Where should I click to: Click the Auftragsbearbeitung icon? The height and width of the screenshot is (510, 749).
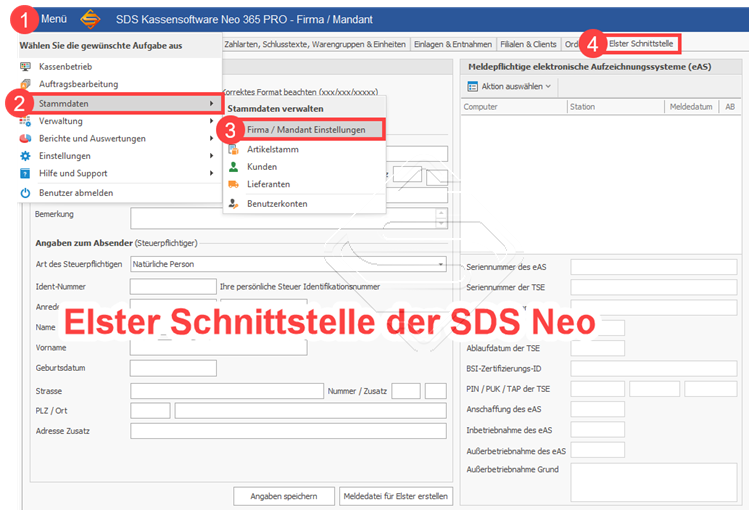(25, 84)
